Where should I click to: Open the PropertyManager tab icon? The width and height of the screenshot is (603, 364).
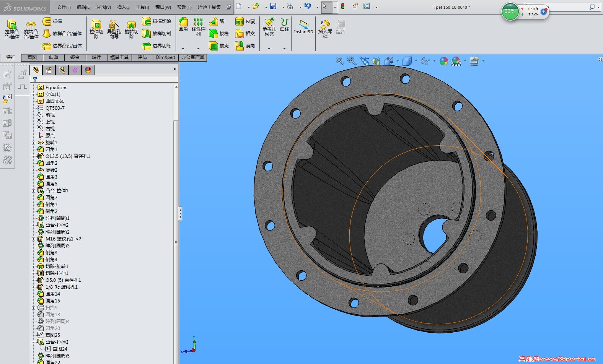tap(49, 70)
